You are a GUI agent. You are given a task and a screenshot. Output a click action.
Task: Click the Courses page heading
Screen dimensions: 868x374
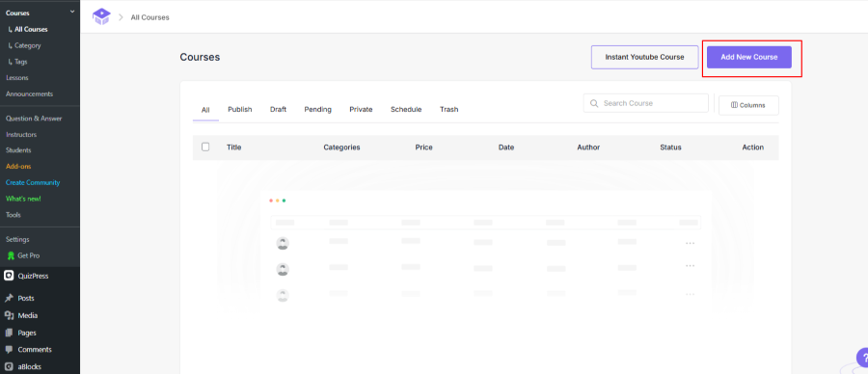pyautogui.click(x=200, y=57)
